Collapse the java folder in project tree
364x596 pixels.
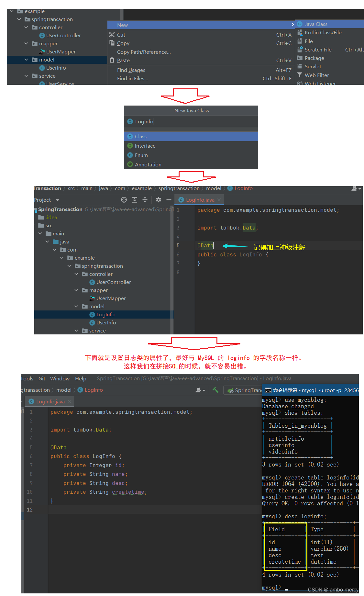pos(47,242)
